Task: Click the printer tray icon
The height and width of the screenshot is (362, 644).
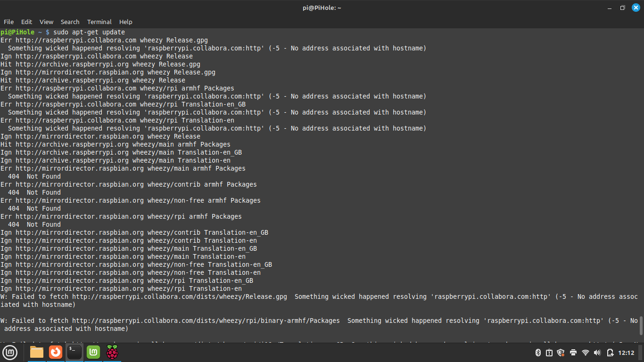Action: point(573,353)
